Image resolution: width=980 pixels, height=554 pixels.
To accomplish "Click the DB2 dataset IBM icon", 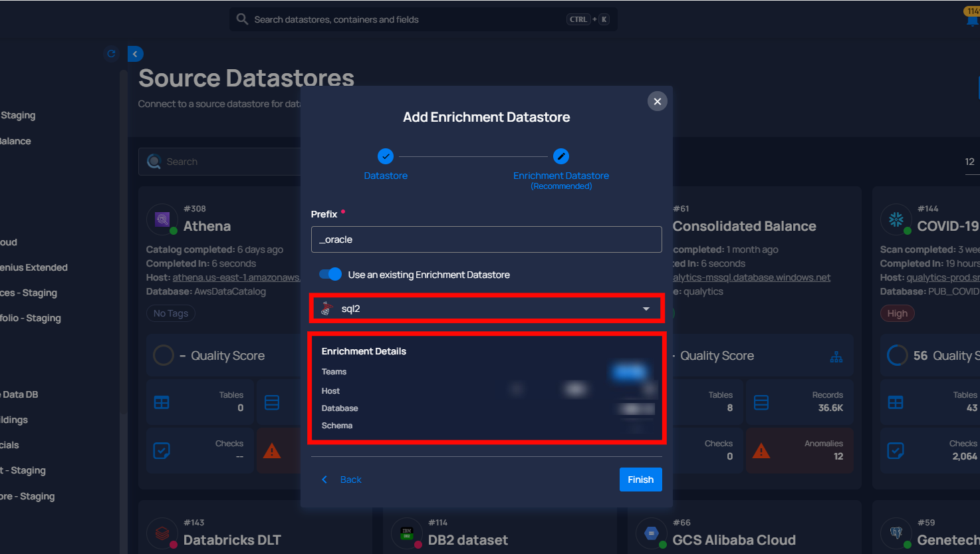I will (x=406, y=533).
